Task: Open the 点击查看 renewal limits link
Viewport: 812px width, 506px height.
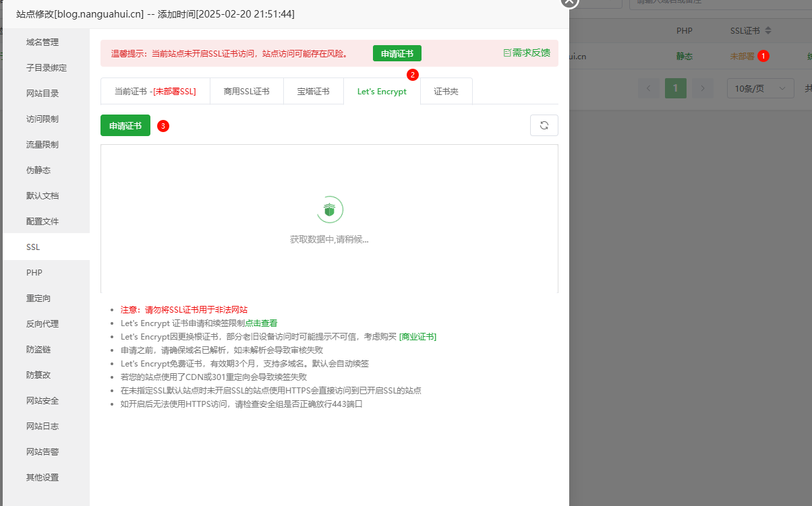Action: (261, 323)
